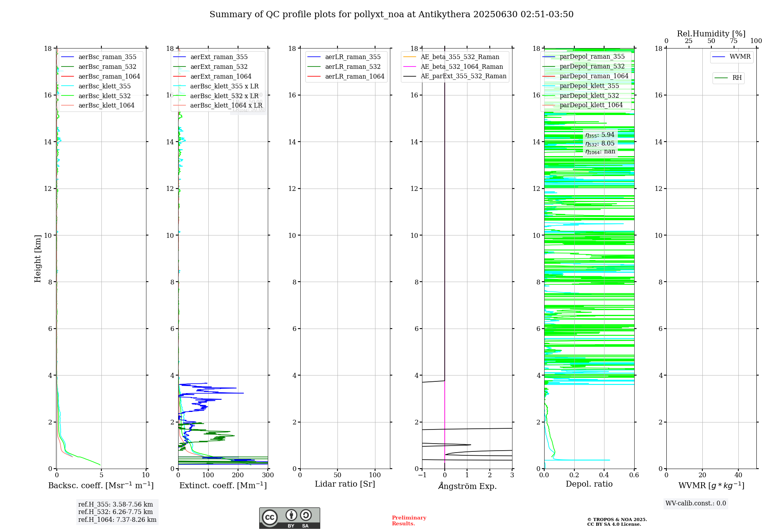
Task: Click the BY attribution person icon
Action: pos(291,515)
